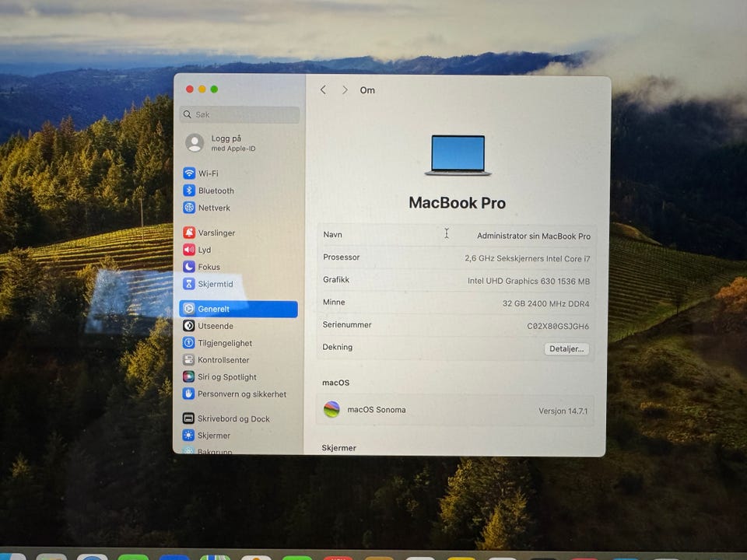Click the MacBook Pro heading
747x560 pixels.
coord(458,203)
